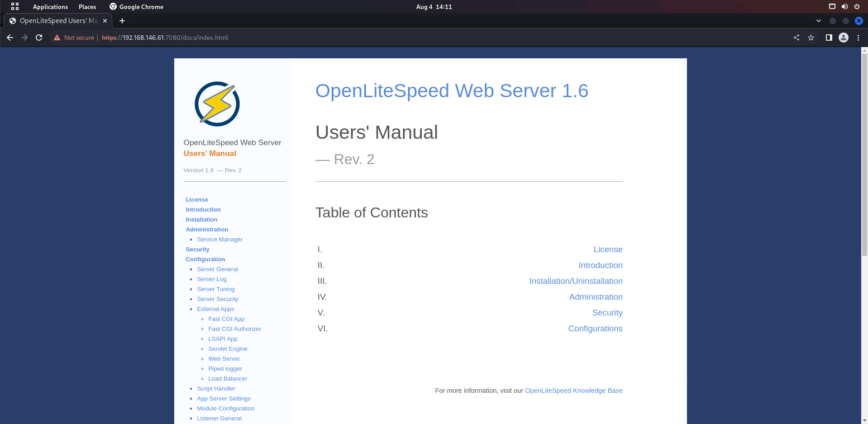Click the scrollbar up arrow
The height and width of the screenshot is (424, 868).
click(864, 51)
